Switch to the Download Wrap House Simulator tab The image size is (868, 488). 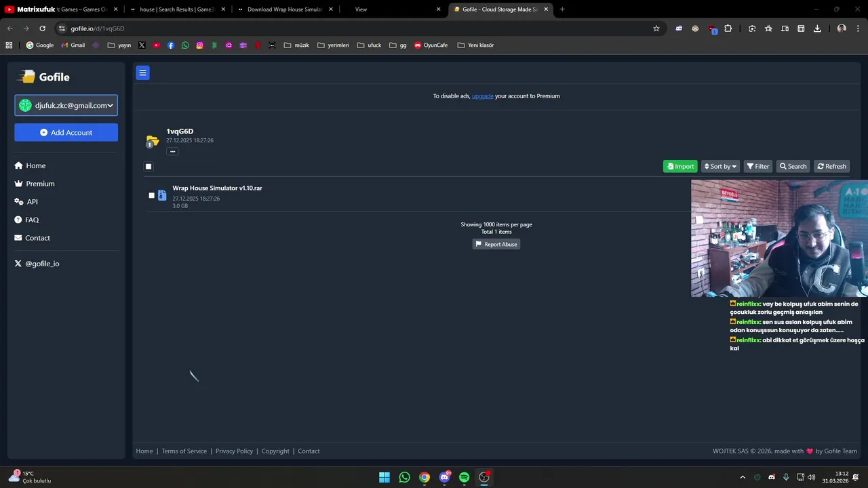coord(285,9)
